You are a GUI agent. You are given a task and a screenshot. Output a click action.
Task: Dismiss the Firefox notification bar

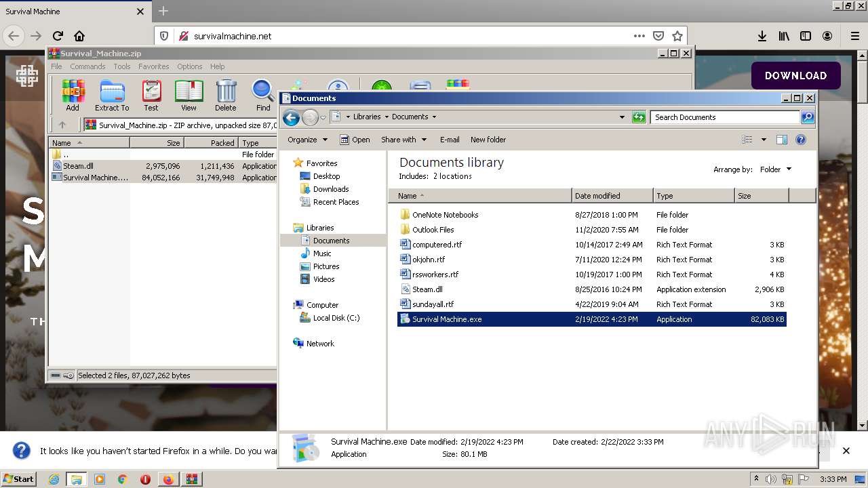coord(846,451)
